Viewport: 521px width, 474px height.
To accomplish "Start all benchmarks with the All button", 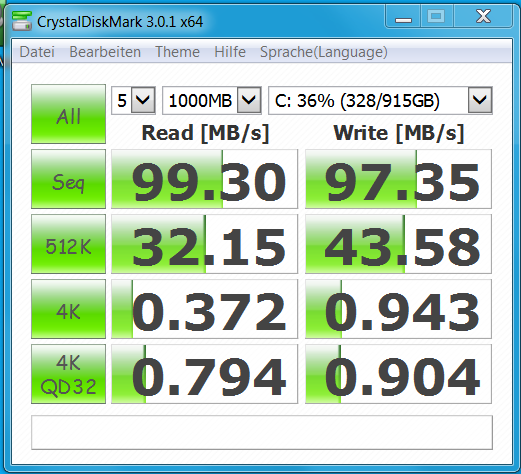I will point(68,114).
